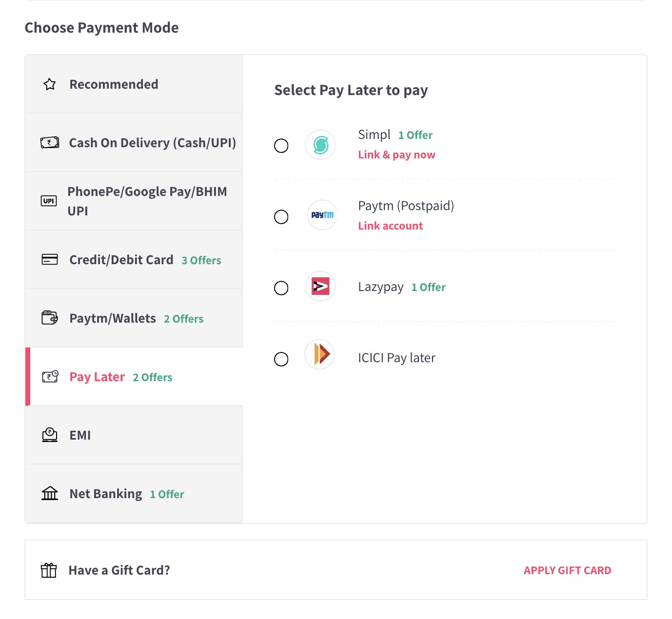Click the Simpl pay later icon
Image resolution: width=672 pixels, height=619 pixels.
click(x=320, y=145)
